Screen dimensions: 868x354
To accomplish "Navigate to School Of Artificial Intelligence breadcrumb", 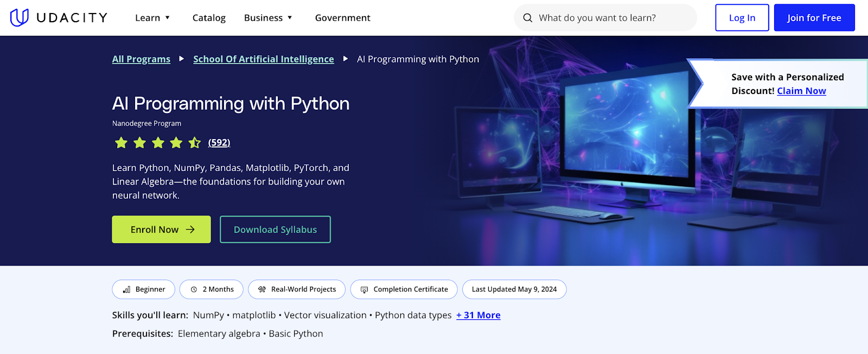I will [x=263, y=59].
